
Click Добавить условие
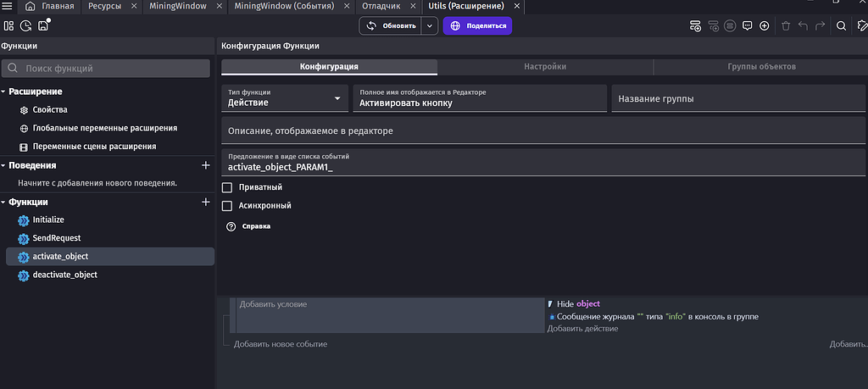pos(273,304)
